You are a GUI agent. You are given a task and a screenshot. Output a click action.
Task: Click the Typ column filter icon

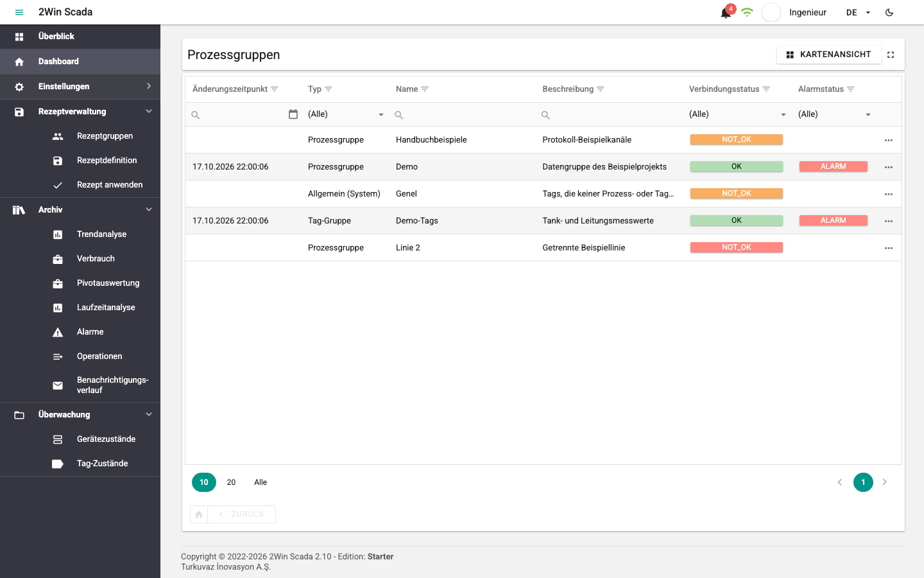coord(329,89)
